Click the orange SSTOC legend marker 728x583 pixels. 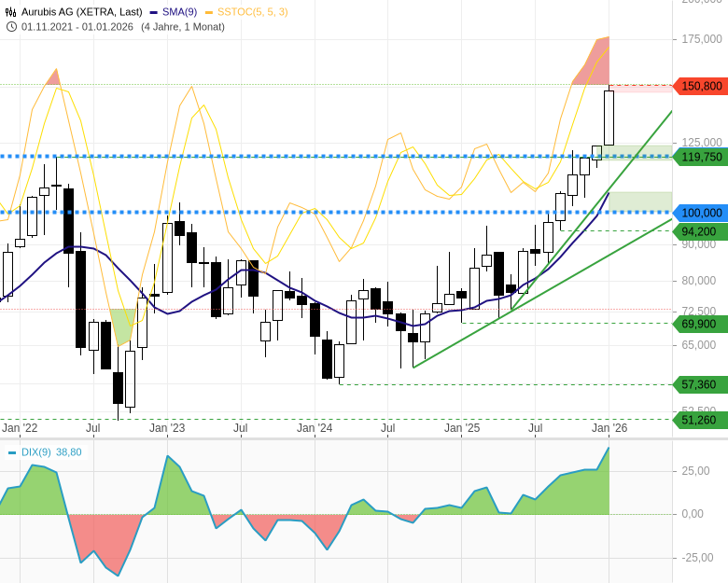click(209, 12)
